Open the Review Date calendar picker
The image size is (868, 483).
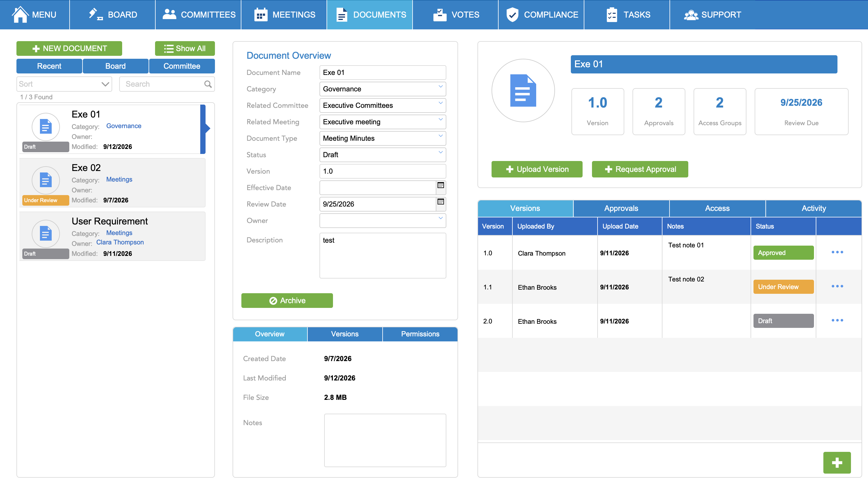tap(440, 202)
